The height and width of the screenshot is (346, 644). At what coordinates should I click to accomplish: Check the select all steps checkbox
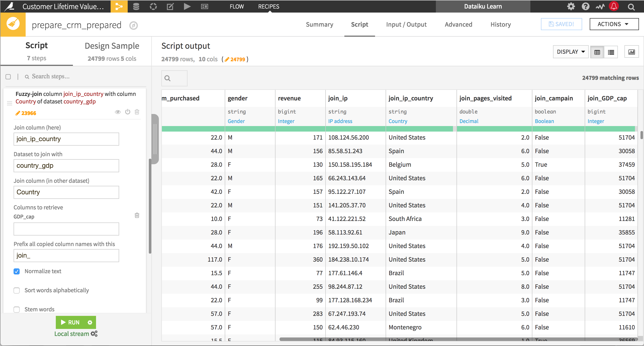pyautogui.click(x=8, y=77)
